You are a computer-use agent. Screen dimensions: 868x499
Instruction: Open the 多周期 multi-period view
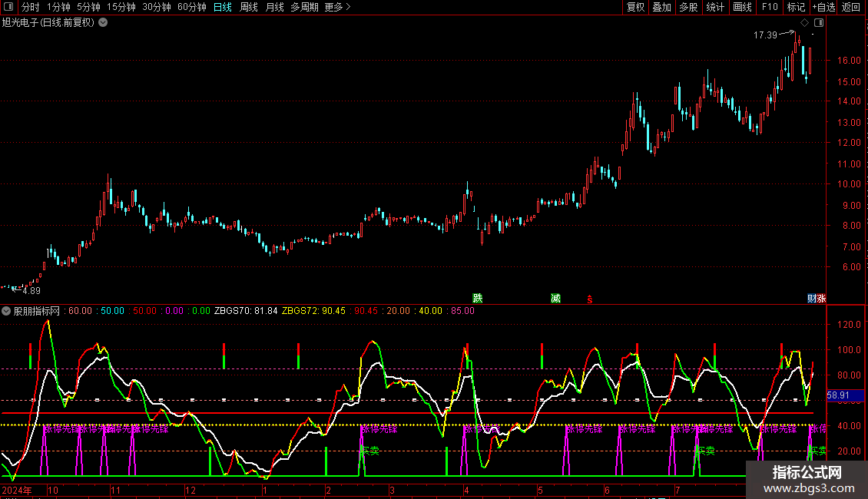click(x=304, y=7)
